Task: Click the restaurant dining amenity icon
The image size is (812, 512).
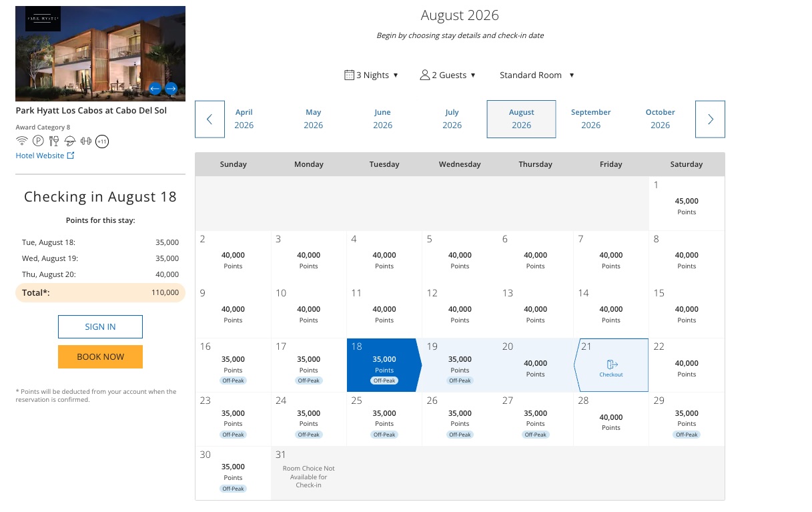Action: [x=54, y=141]
